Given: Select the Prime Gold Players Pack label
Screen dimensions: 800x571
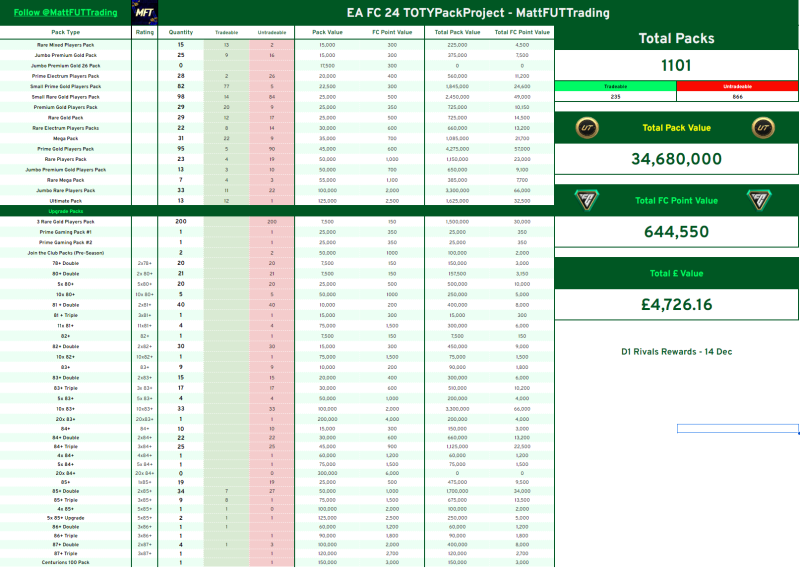Looking at the screenshot, I should [66, 149].
